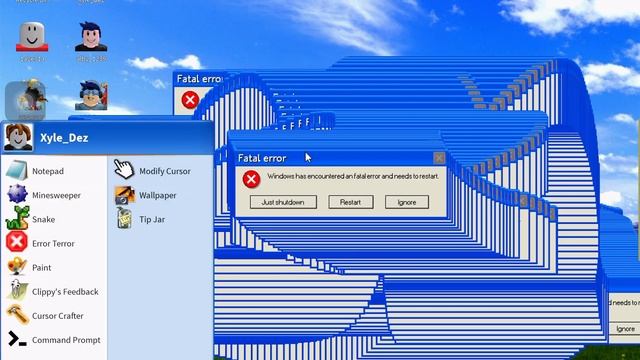Open the Tip Jar
The height and width of the screenshot is (360, 640).
pyautogui.click(x=141, y=219)
